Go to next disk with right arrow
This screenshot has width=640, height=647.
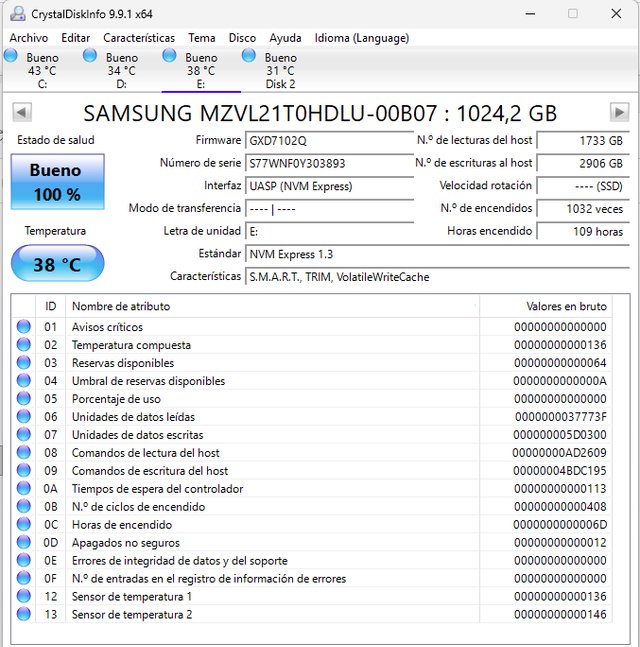click(619, 112)
